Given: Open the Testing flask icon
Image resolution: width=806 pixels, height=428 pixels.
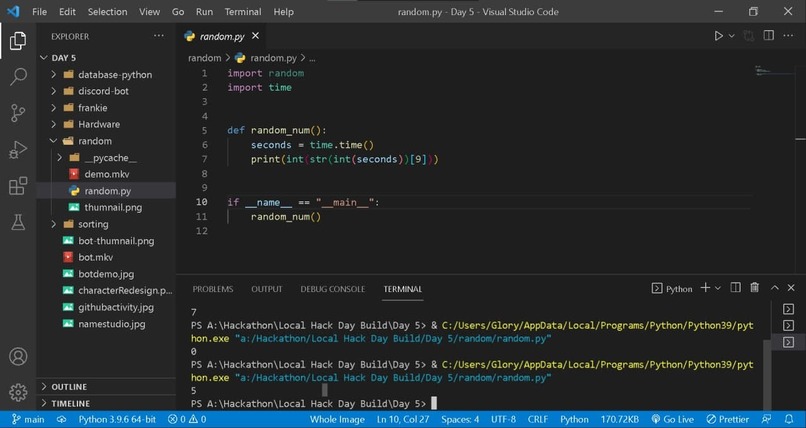Looking at the screenshot, I should (x=18, y=222).
